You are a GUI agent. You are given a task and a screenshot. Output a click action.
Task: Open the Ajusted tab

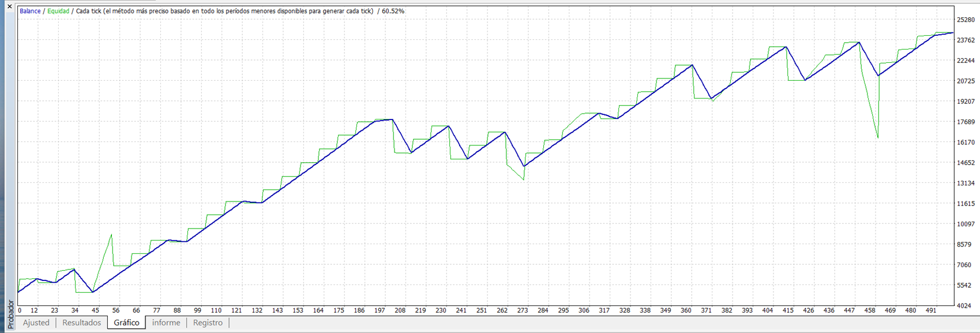(x=36, y=323)
